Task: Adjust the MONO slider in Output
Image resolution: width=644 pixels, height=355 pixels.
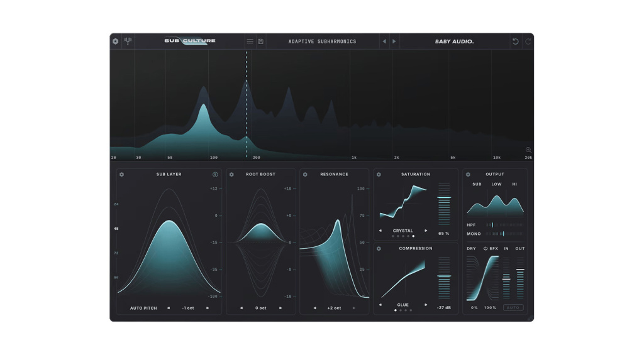Action: pos(505,234)
